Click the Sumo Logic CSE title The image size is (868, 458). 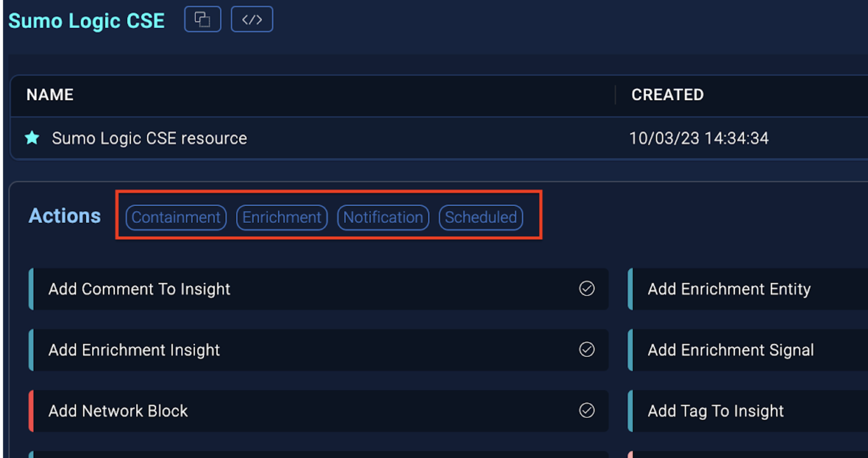[x=86, y=21]
